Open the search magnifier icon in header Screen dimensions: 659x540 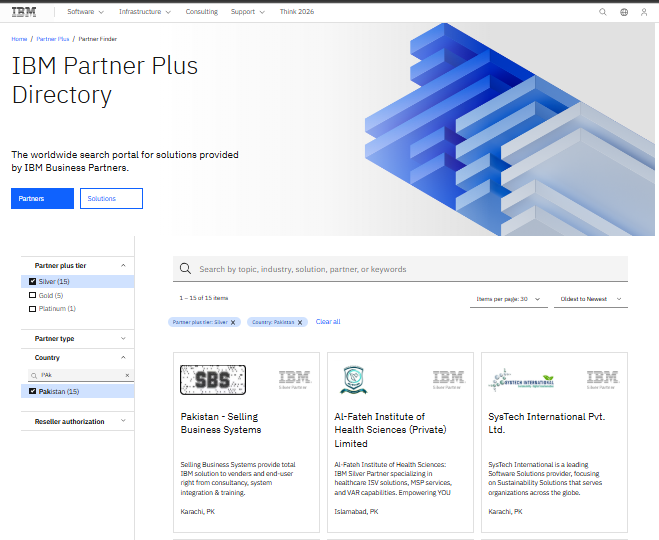602,12
